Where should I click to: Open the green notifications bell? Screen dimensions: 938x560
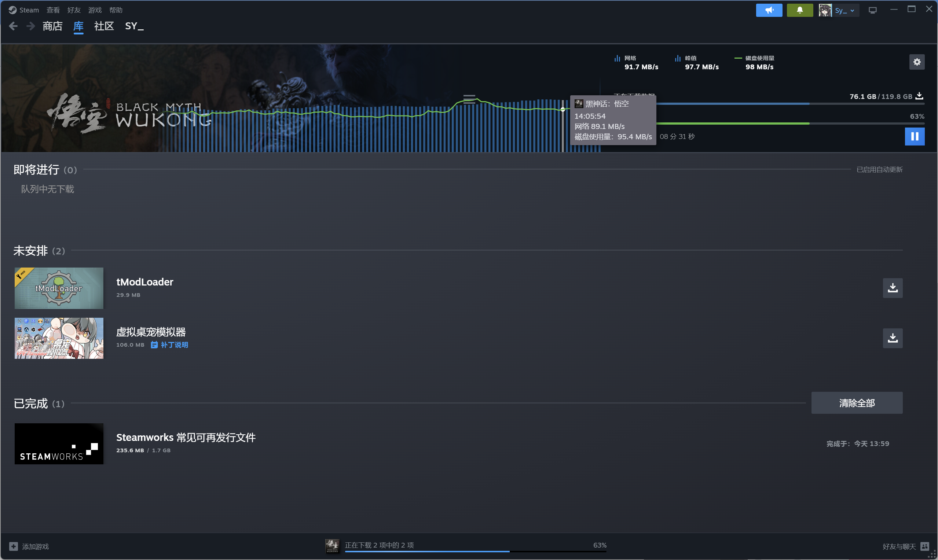pyautogui.click(x=799, y=10)
